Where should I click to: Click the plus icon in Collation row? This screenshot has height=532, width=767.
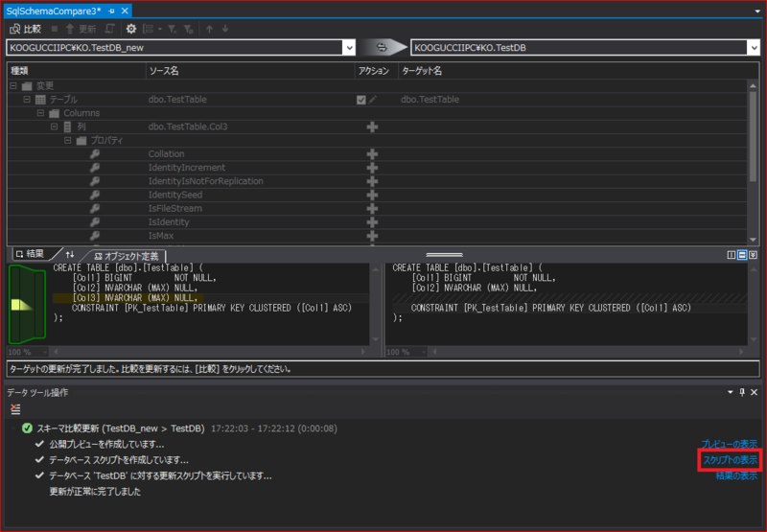pyautogui.click(x=372, y=154)
